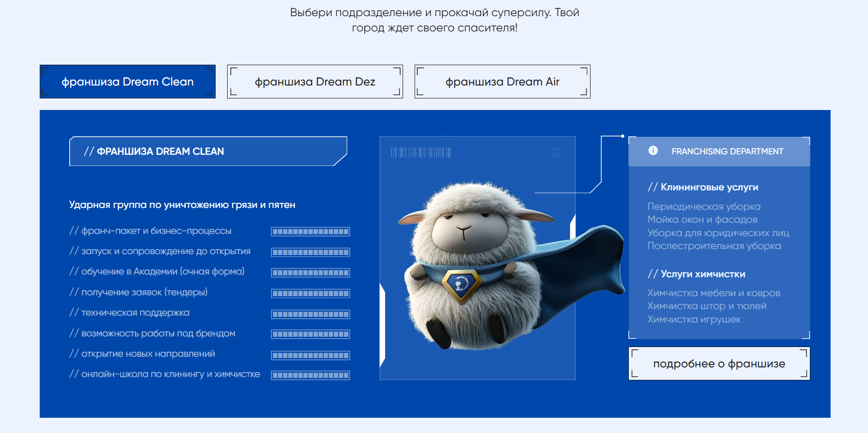This screenshot has height=433, width=868.
Task: Click the text получение заявок (тендеры)
Action: tap(139, 292)
